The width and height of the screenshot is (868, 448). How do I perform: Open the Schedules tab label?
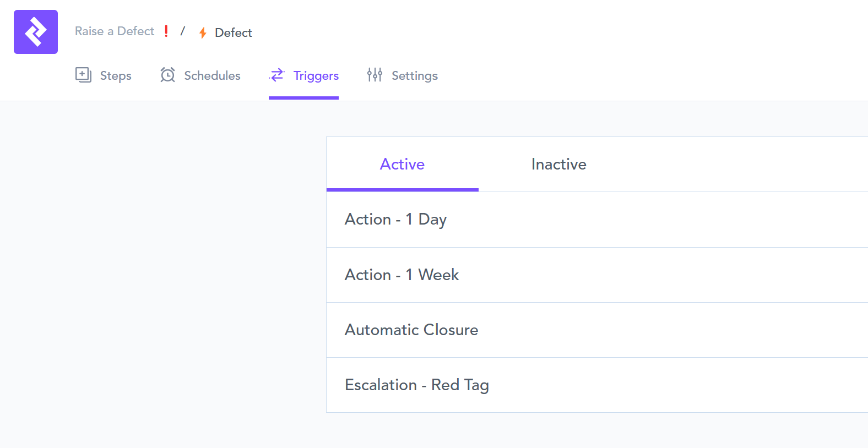click(212, 76)
